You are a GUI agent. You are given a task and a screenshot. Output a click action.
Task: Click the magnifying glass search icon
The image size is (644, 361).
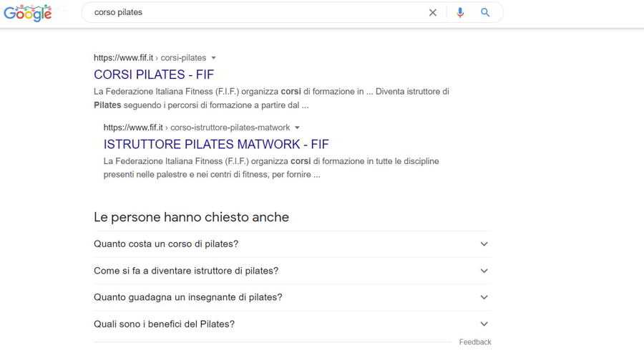tap(485, 13)
